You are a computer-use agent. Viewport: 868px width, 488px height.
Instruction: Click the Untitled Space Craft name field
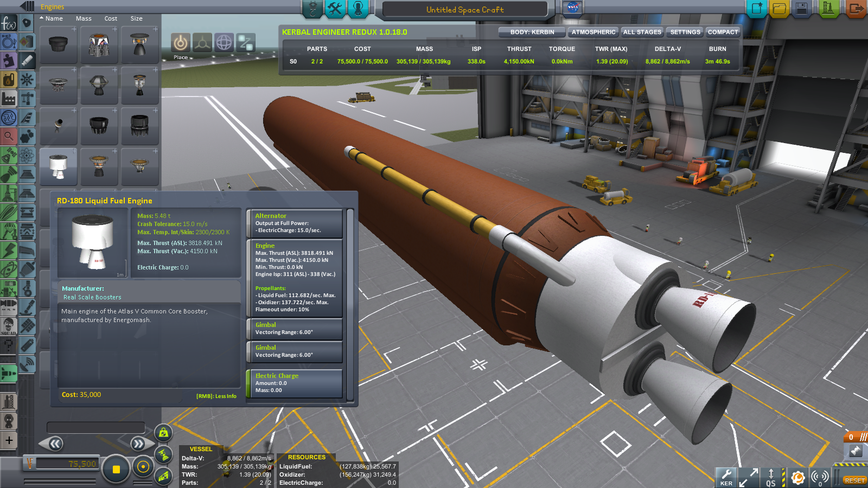click(x=465, y=10)
